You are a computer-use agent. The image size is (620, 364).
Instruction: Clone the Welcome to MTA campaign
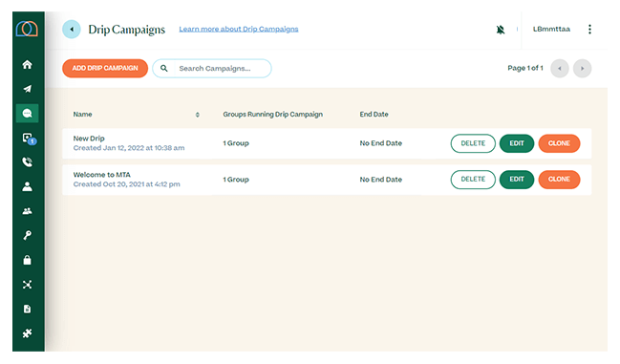click(559, 179)
